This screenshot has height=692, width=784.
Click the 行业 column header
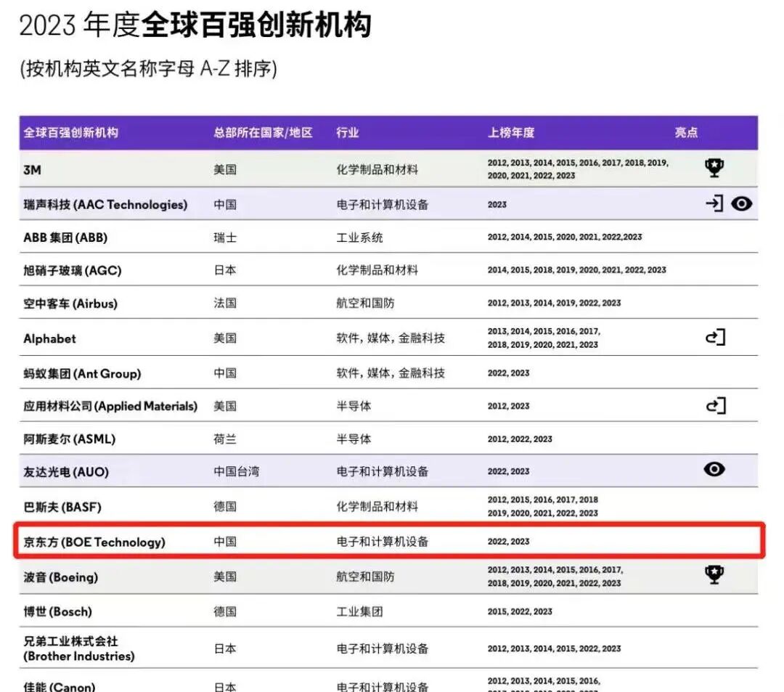(x=348, y=132)
